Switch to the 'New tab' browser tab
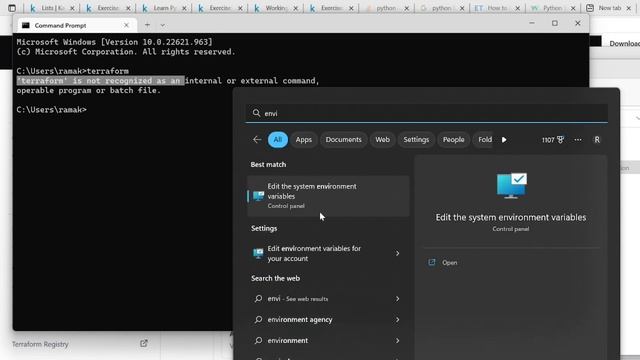The width and height of the screenshot is (640, 360). click(609, 8)
